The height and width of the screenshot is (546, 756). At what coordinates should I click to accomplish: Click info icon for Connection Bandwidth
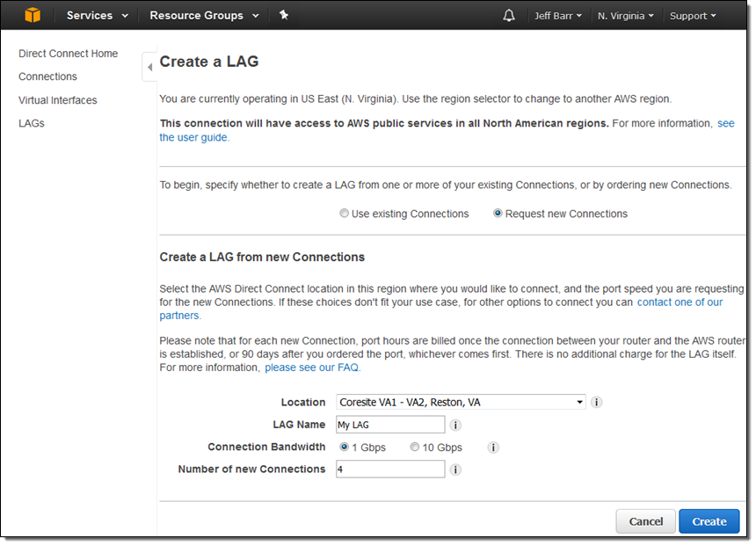pos(493,448)
